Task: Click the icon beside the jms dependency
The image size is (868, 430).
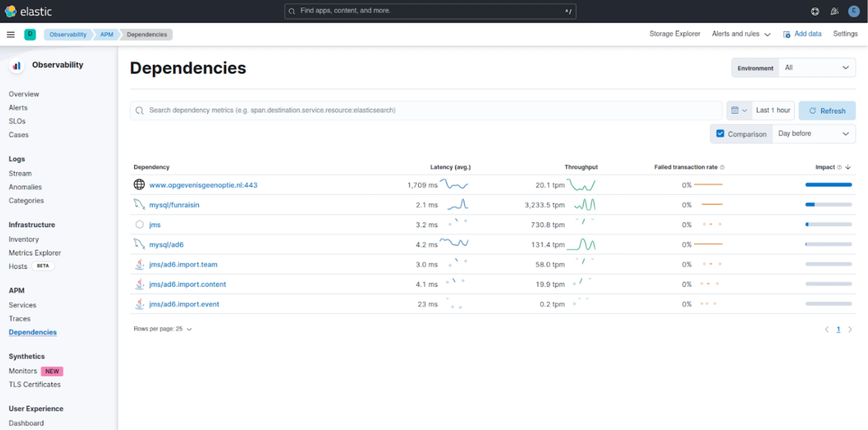Action: pyautogui.click(x=139, y=224)
